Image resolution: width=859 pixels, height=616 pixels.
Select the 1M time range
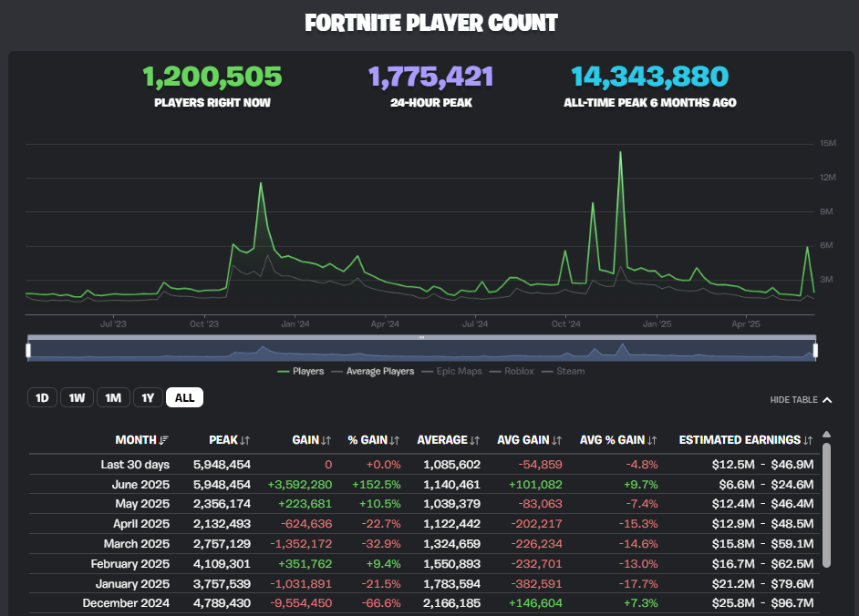point(113,397)
